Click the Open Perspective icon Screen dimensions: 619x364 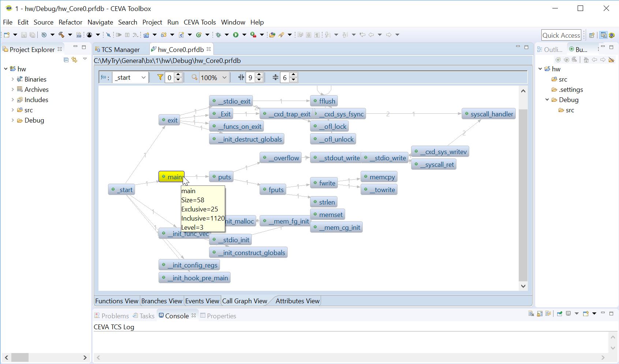[592, 35]
